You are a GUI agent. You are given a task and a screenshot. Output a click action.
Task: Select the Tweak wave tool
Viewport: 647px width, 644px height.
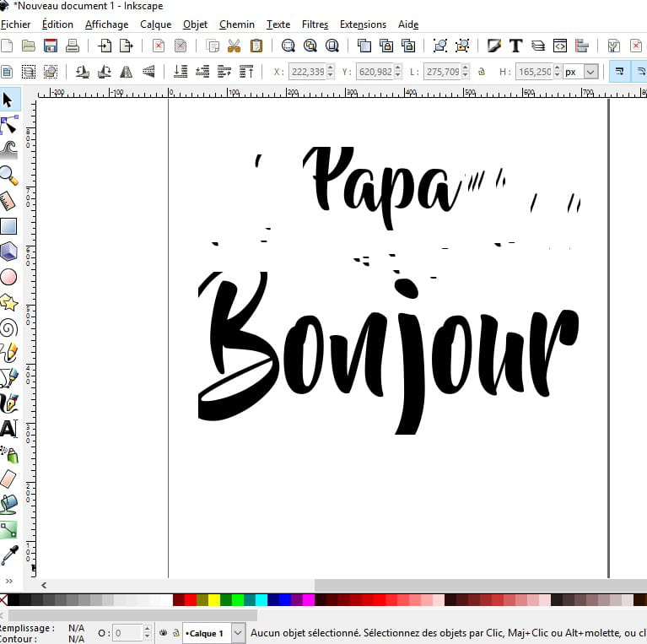(x=8, y=150)
